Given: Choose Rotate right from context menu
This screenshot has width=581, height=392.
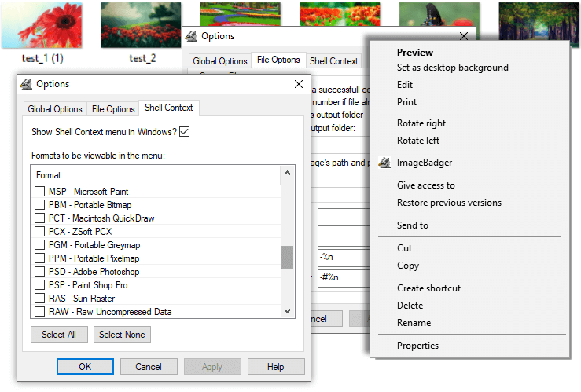Looking at the screenshot, I should click(421, 123).
